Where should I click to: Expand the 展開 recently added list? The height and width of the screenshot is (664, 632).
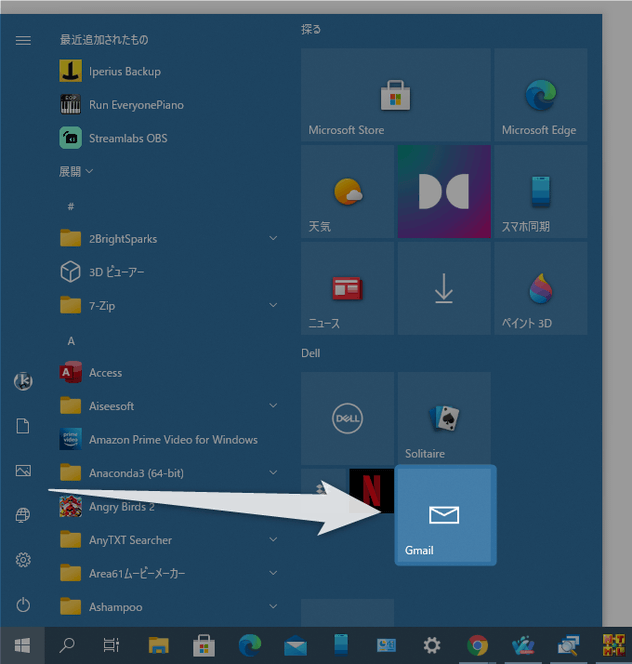coord(76,171)
